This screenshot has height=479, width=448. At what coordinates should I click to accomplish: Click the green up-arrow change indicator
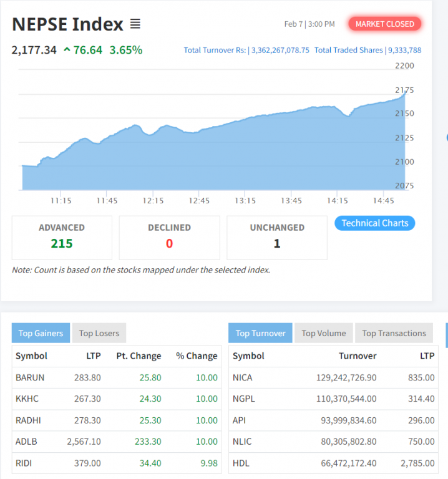[x=67, y=50]
